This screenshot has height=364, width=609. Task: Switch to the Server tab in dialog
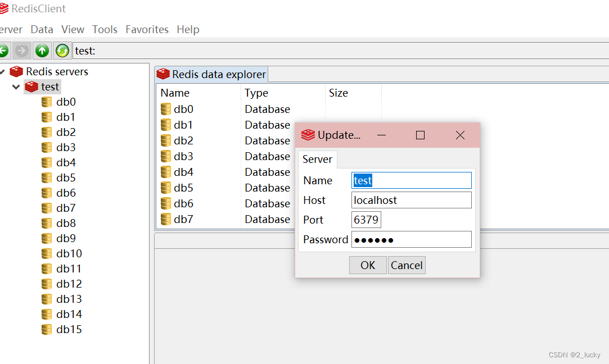click(317, 159)
